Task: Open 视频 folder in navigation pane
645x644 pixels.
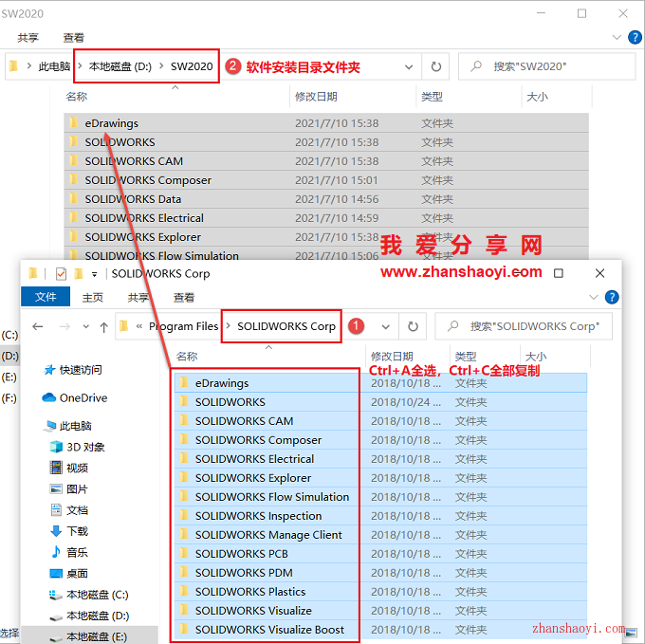Action: click(x=69, y=468)
